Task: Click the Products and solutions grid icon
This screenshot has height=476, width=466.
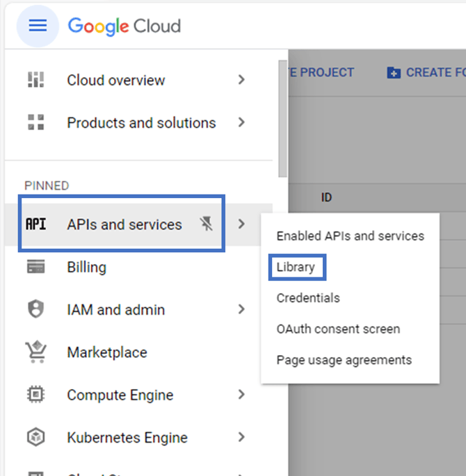Action: tap(35, 123)
